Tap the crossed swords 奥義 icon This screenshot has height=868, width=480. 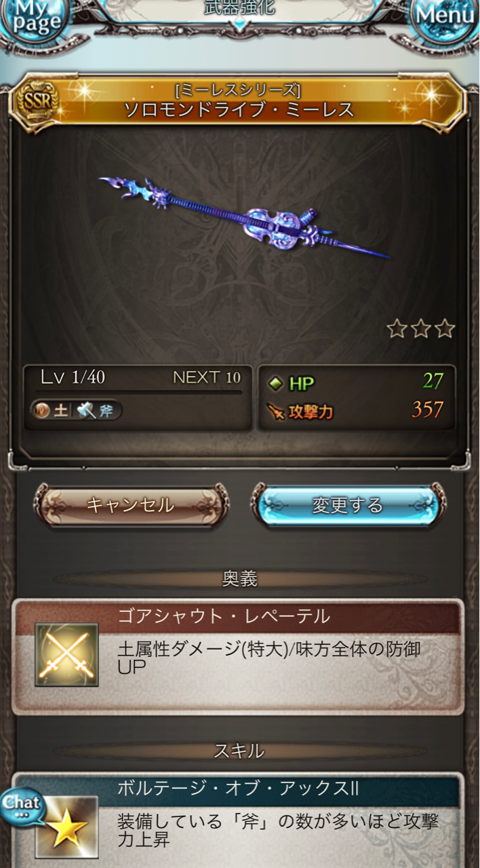point(67,655)
